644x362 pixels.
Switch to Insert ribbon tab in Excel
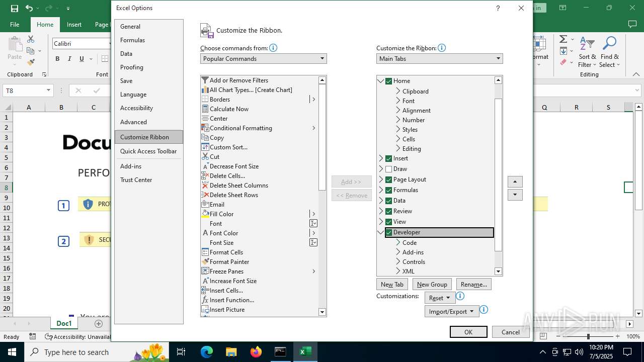coord(74,24)
